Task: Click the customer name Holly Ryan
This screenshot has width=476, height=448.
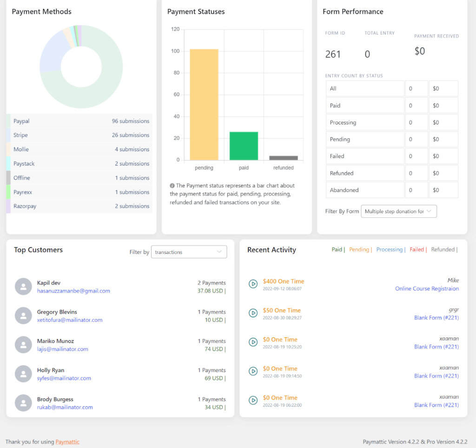Action: tap(51, 371)
